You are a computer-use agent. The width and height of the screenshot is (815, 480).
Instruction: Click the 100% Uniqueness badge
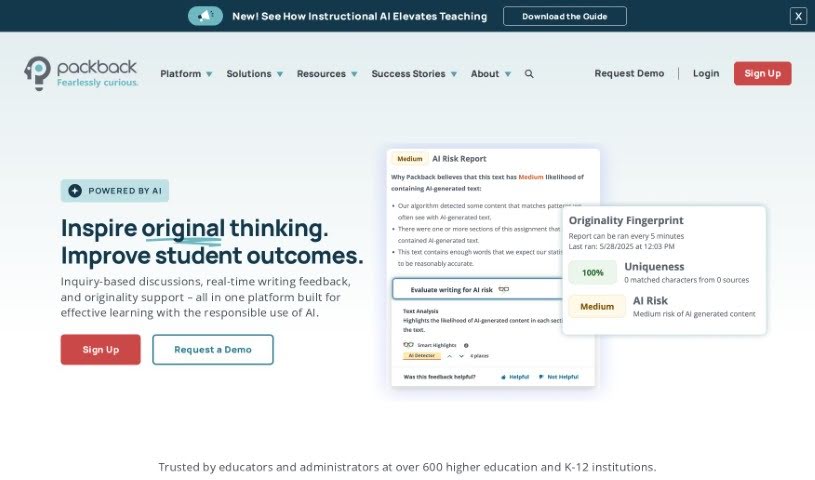click(593, 273)
